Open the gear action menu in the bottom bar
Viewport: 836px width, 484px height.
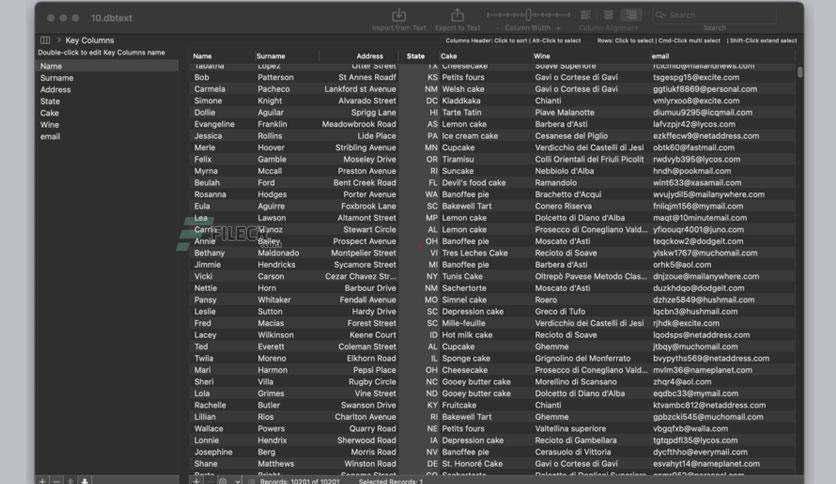point(223,480)
